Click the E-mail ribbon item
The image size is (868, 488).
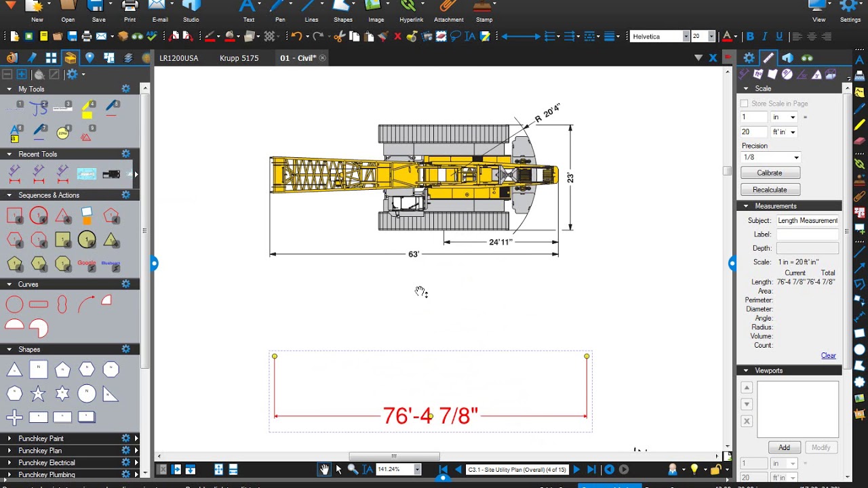(160, 12)
